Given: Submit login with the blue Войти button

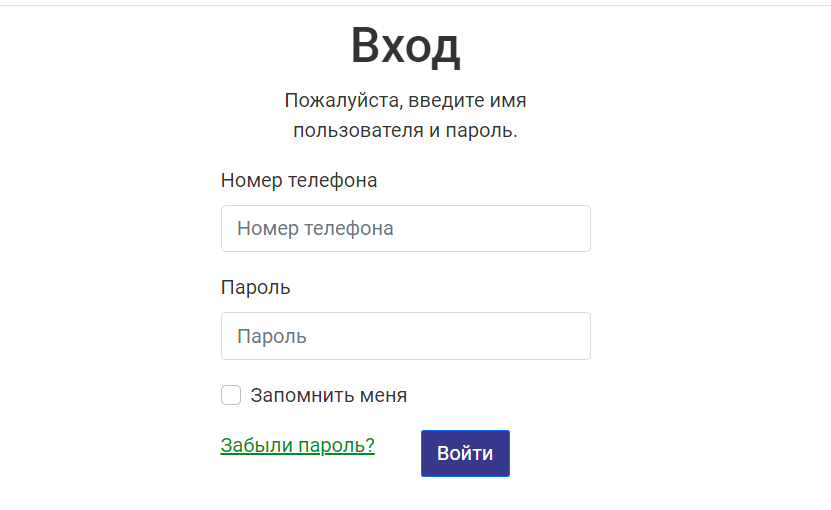Looking at the screenshot, I should (x=465, y=453).
